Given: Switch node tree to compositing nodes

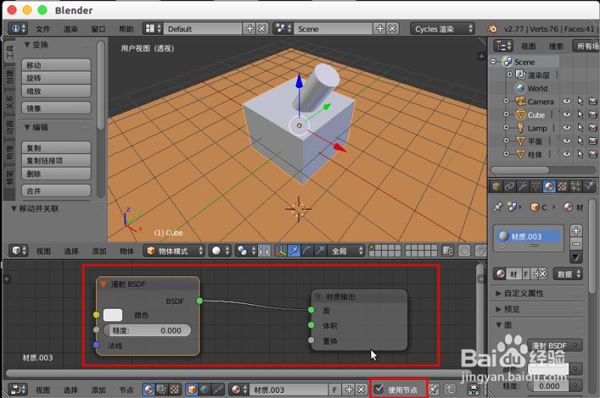Looking at the screenshot, I should click(161, 390).
